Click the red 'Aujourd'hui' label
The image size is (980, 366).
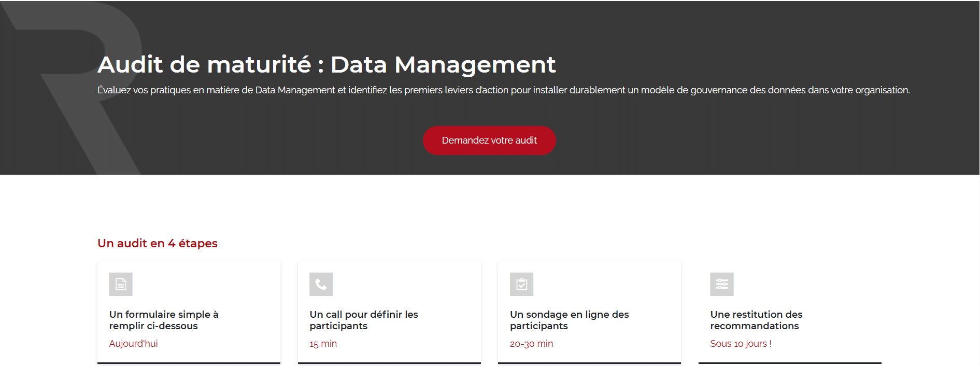pyautogui.click(x=133, y=344)
